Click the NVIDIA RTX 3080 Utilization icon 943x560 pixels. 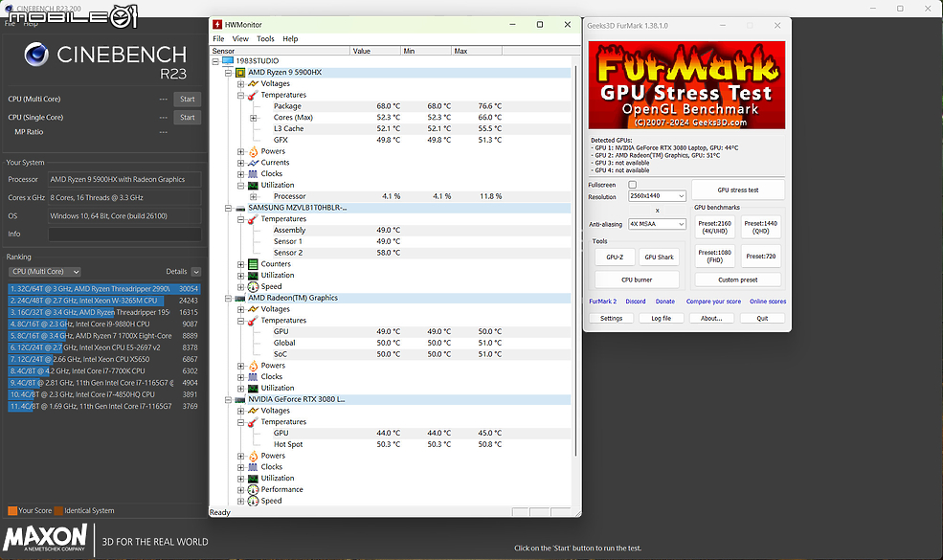tap(253, 479)
